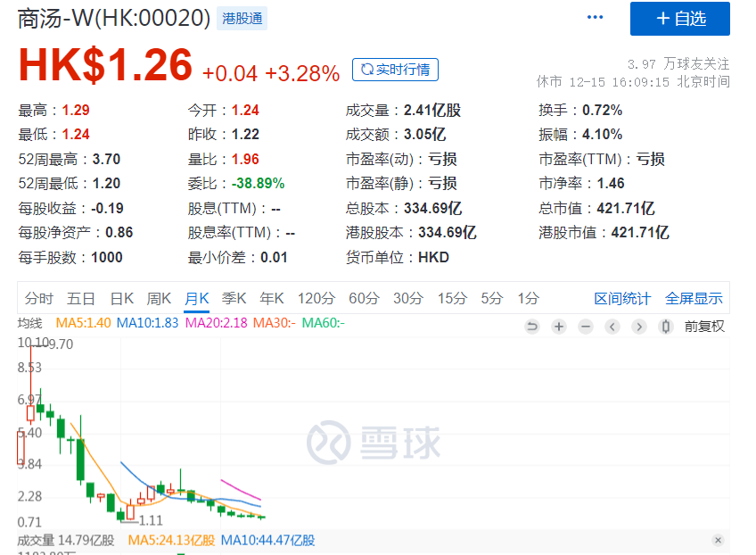
Task: Open the 前复权 adjustment selector
Action: point(704,327)
